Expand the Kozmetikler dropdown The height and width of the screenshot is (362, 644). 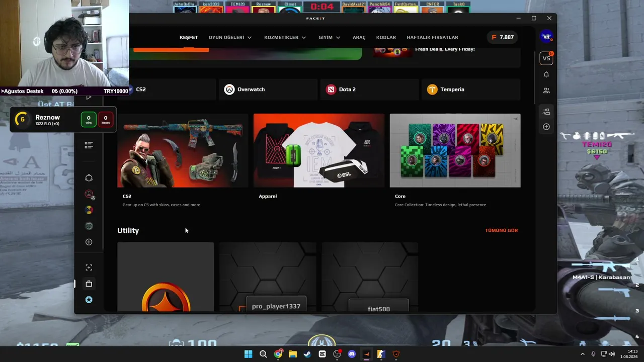point(285,37)
